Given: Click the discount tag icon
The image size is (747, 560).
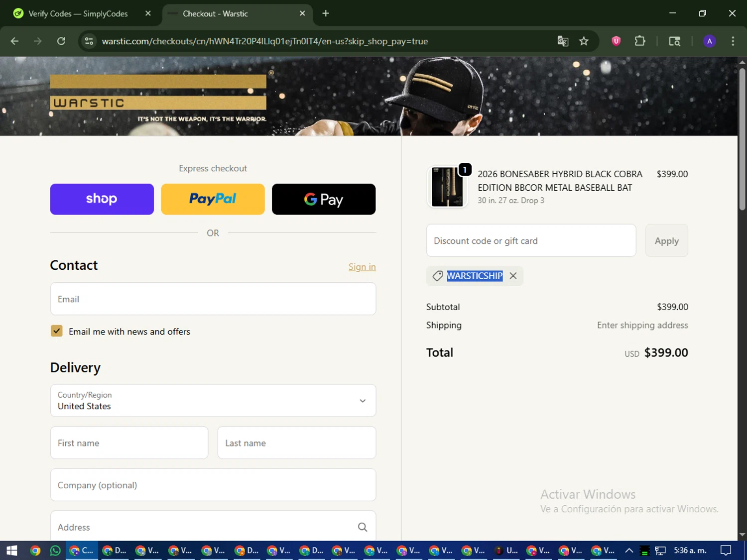Looking at the screenshot, I should coord(437,276).
